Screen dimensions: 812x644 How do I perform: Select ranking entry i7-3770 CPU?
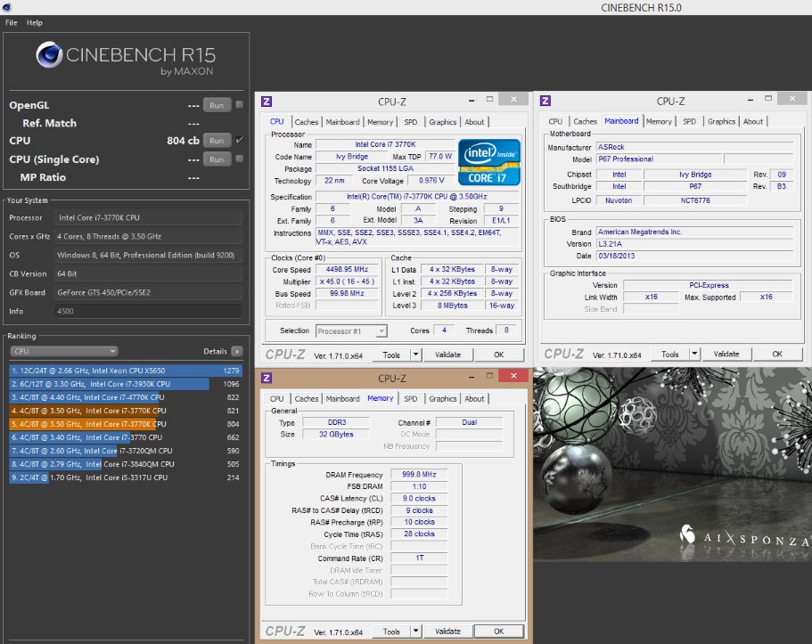tap(126, 437)
